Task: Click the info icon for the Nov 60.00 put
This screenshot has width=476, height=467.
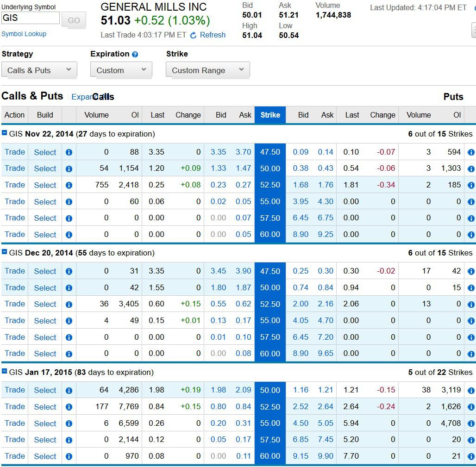Action: (x=471, y=235)
